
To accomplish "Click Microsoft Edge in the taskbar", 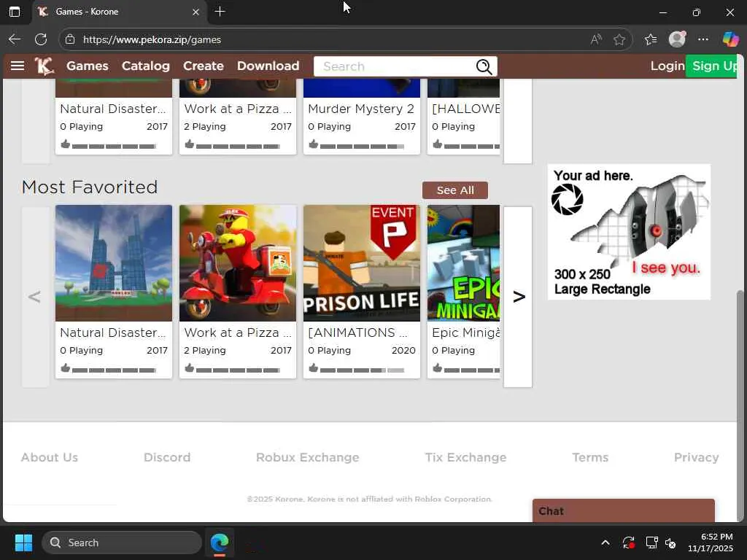I will tap(220, 542).
